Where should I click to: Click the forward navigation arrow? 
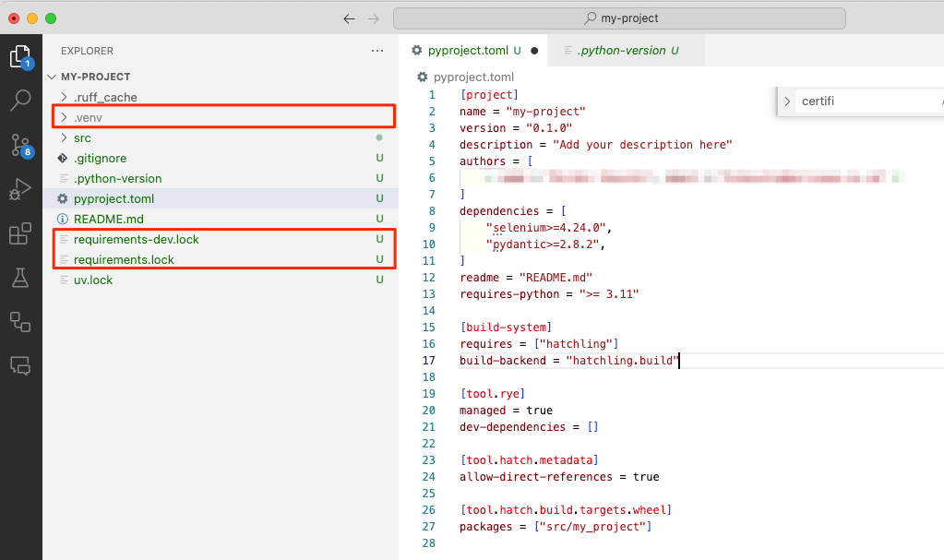point(375,18)
